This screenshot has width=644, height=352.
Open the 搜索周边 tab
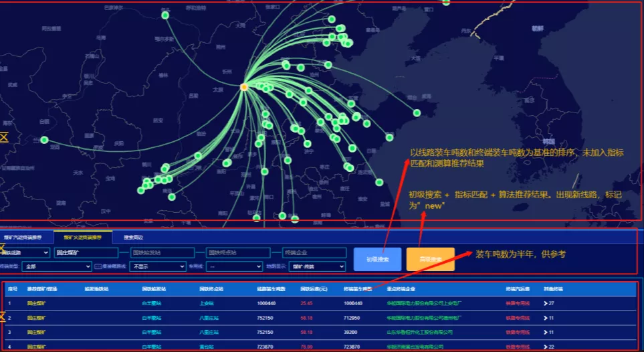pos(134,238)
